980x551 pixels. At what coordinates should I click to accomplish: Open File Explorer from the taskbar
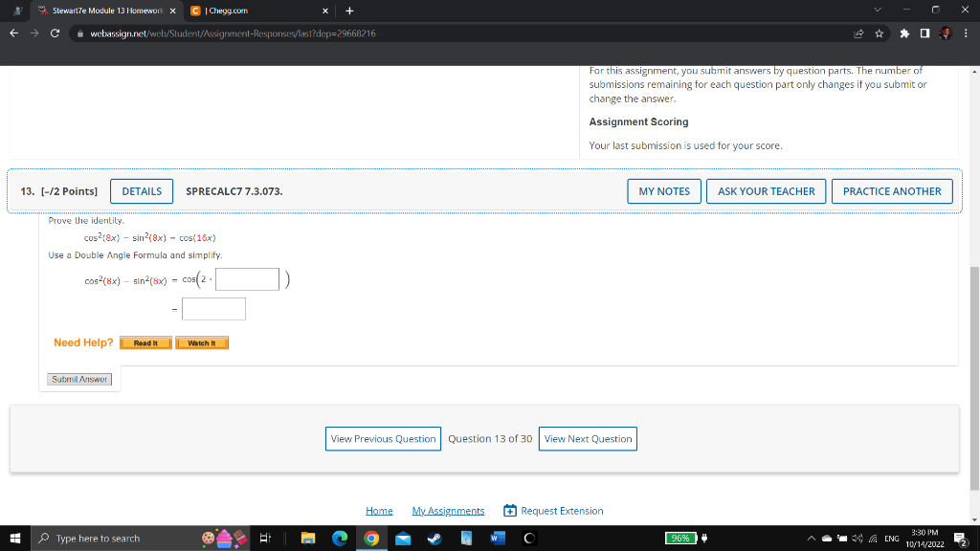(308, 538)
